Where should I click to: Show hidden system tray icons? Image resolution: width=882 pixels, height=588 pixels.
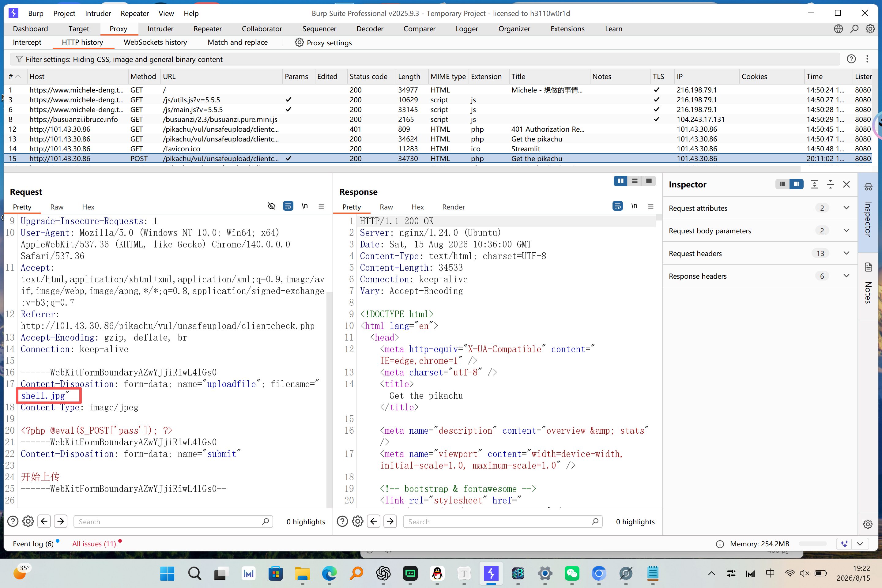click(711, 573)
